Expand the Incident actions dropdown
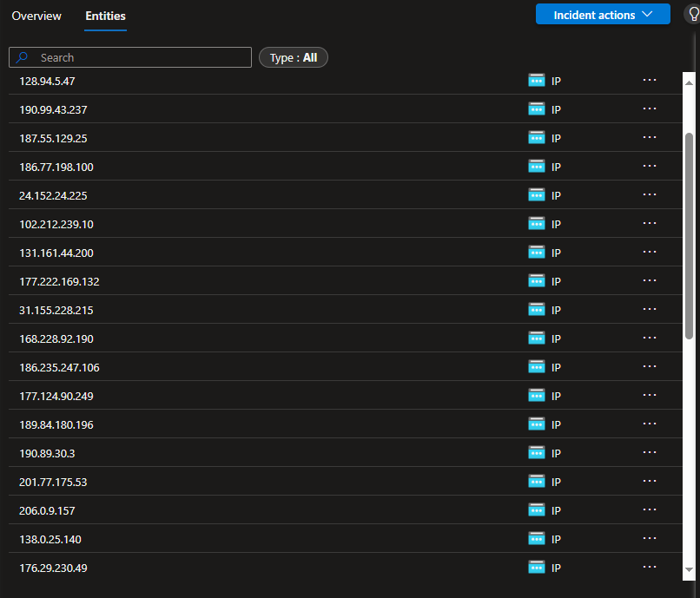The image size is (700, 598). 603,15
